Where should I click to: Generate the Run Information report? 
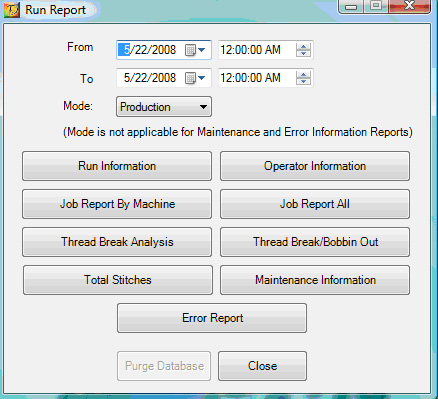click(x=117, y=166)
